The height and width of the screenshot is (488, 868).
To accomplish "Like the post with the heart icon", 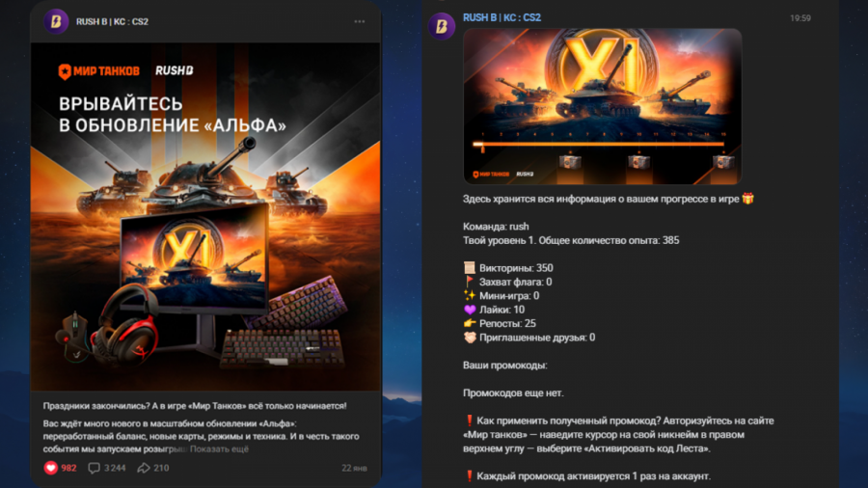I will pyautogui.click(x=51, y=468).
